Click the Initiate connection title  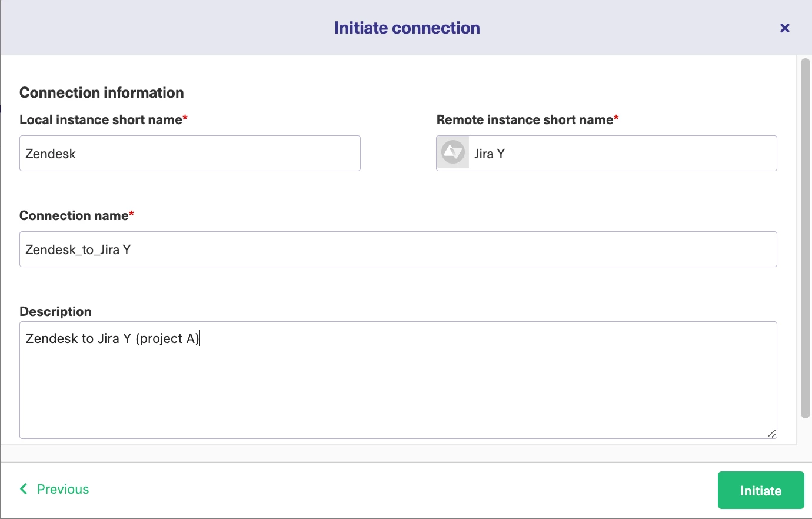point(407,28)
